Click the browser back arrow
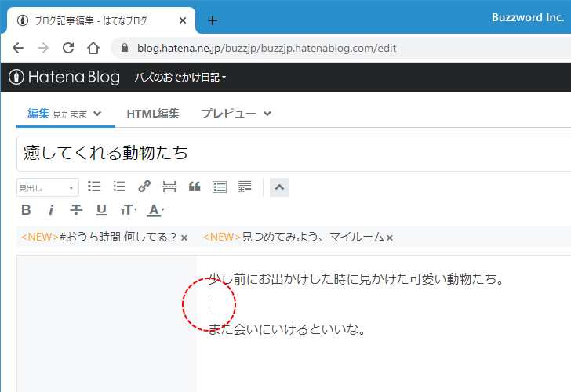571x392 pixels. (x=18, y=48)
